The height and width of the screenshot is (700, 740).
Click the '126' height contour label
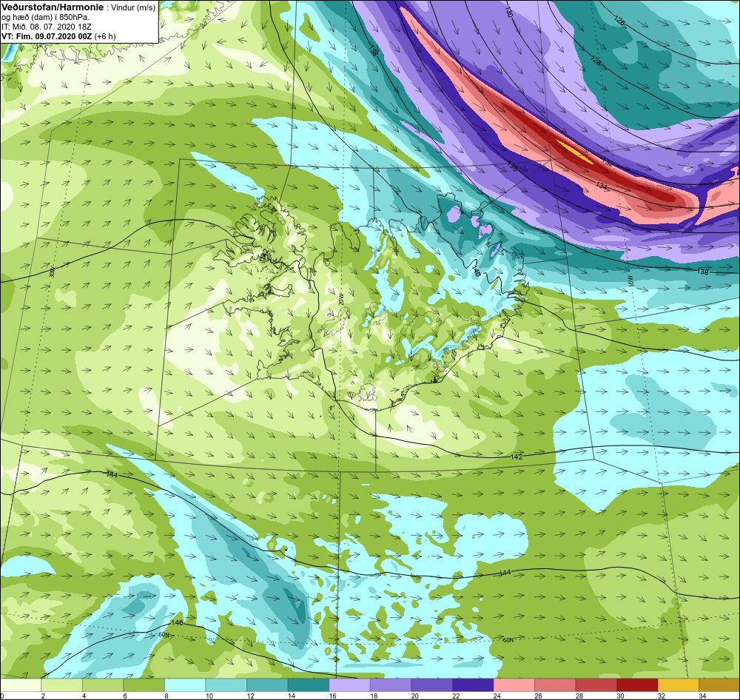(x=619, y=21)
